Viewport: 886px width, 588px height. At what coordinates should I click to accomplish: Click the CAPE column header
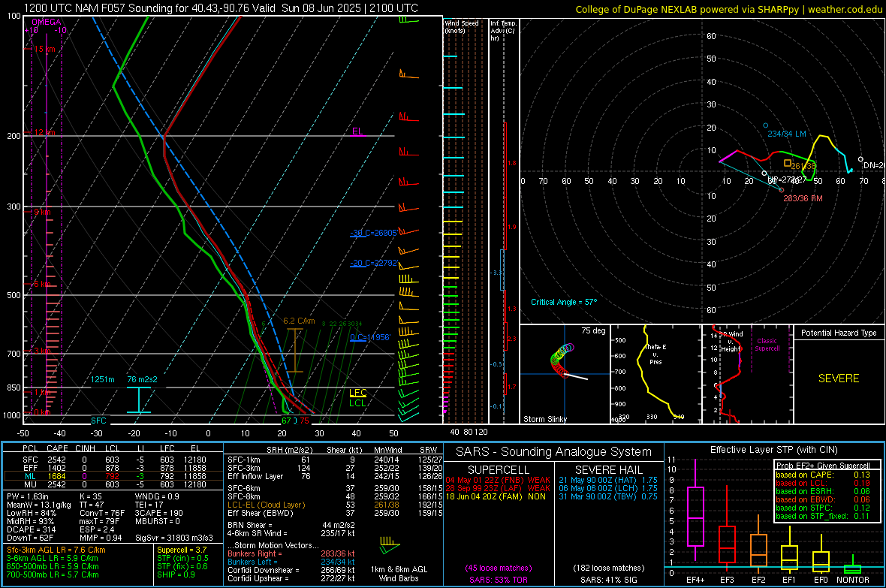[x=57, y=448]
